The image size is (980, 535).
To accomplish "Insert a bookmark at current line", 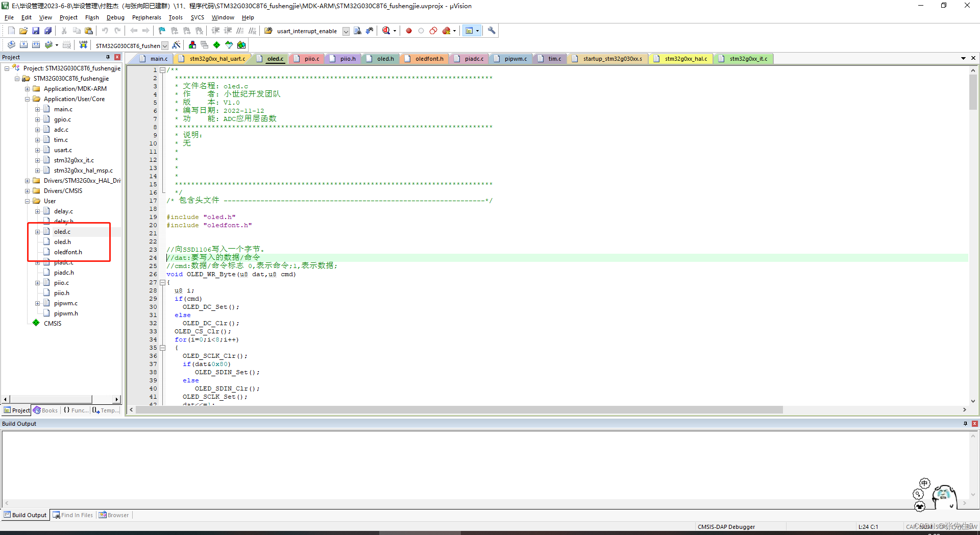I will [x=161, y=31].
